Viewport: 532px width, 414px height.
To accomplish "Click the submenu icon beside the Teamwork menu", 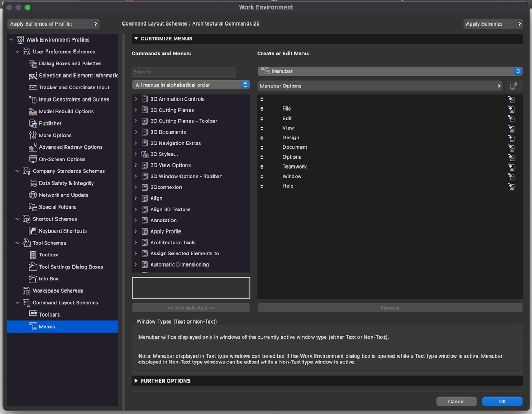I will [x=511, y=167].
